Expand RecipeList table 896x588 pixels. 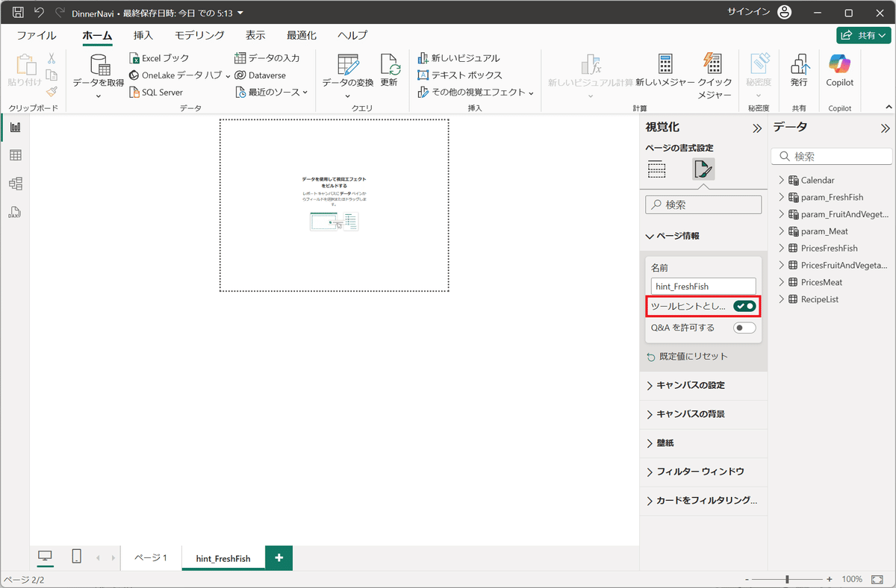782,299
